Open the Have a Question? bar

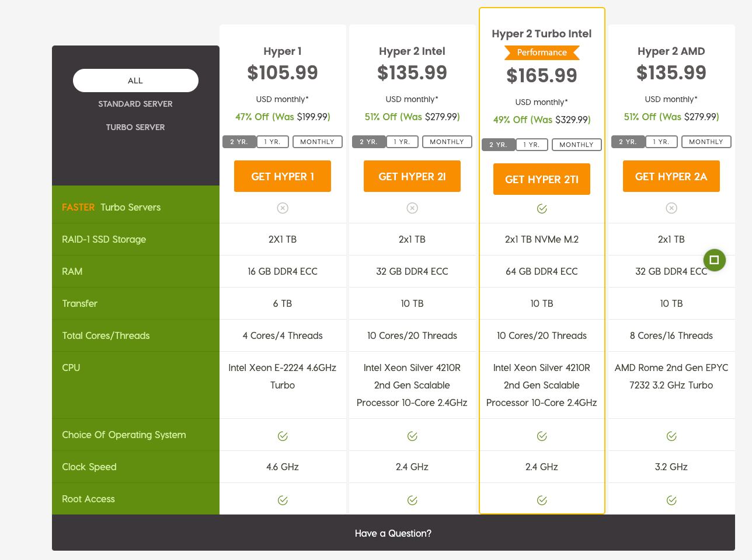[x=393, y=533]
